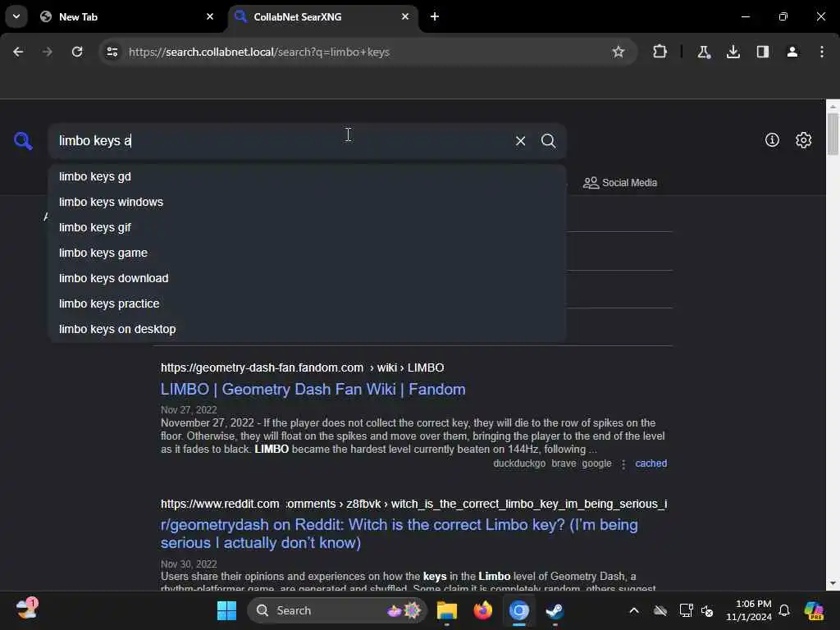Open Copilot preview taskbar icon

(814, 610)
